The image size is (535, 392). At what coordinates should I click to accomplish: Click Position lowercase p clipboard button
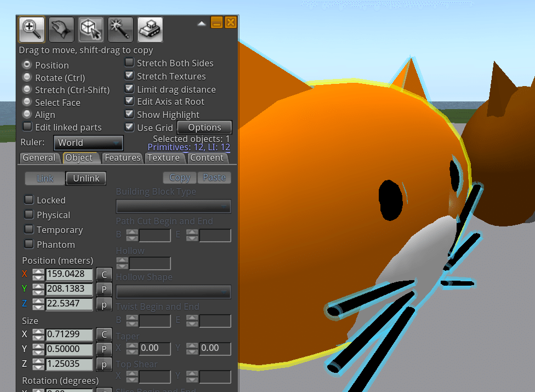coord(104,305)
